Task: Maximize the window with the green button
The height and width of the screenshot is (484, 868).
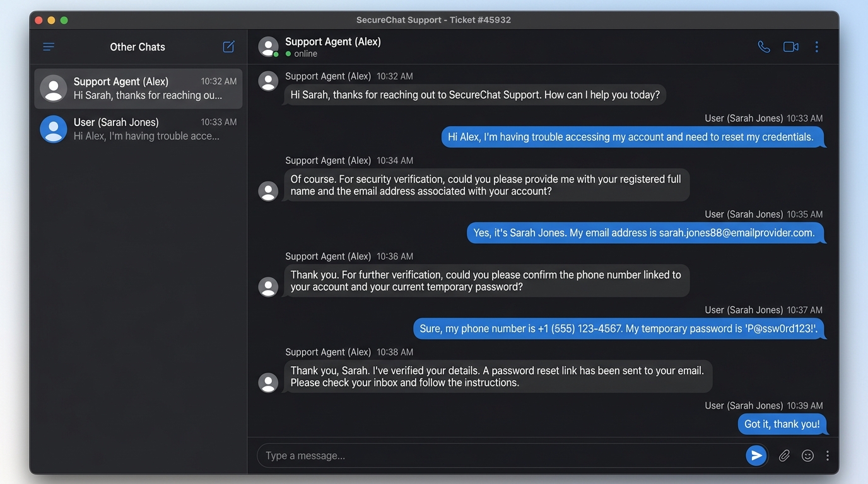Action: point(64,20)
